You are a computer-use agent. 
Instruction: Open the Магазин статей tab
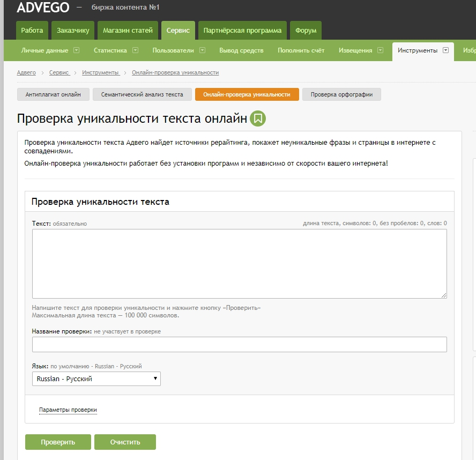(x=128, y=31)
